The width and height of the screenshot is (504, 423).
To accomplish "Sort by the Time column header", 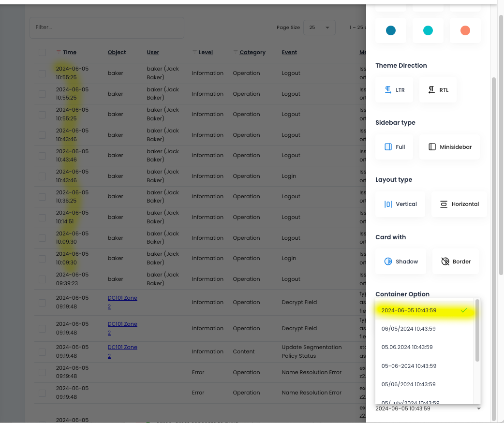I will point(70,52).
